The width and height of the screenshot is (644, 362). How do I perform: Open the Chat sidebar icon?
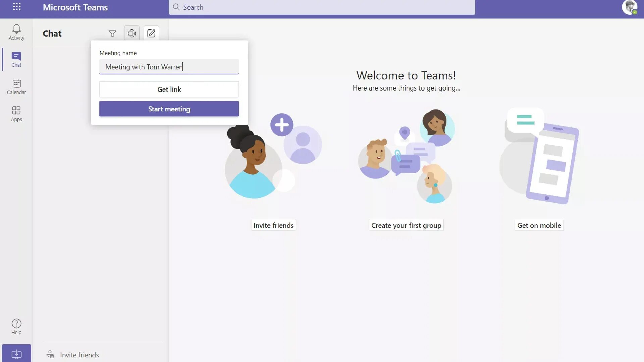pyautogui.click(x=16, y=59)
